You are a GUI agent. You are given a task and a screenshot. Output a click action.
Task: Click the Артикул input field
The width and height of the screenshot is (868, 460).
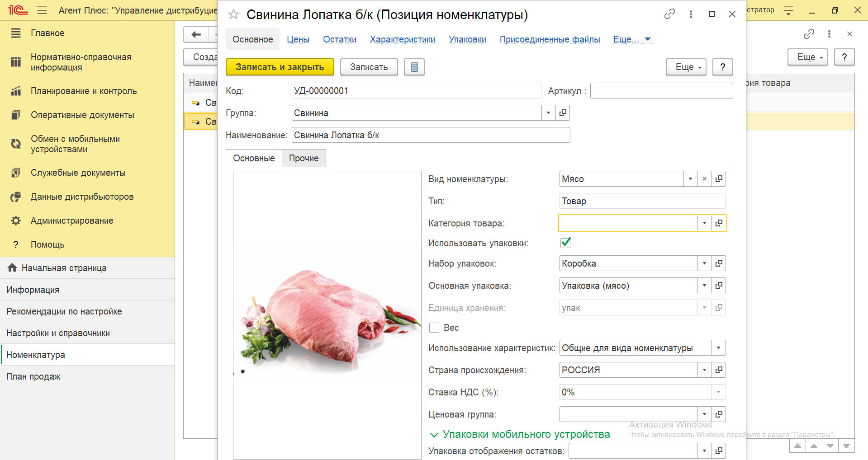661,91
